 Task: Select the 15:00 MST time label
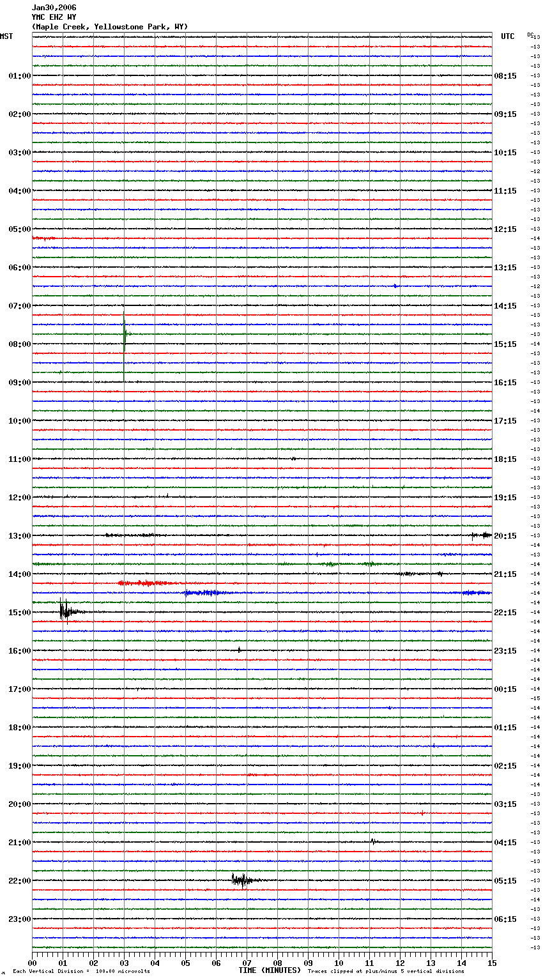pos(20,613)
